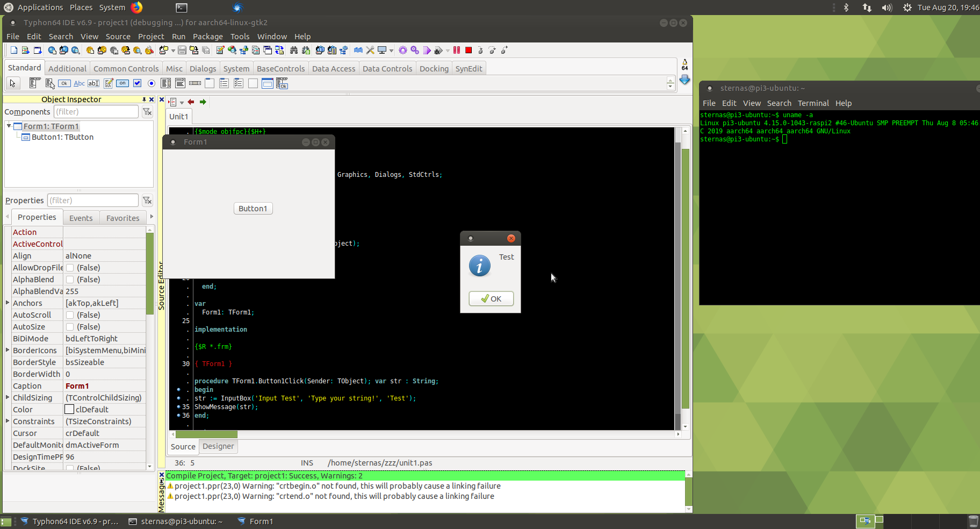Open Terminal menu in the terminal window
The width and height of the screenshot is (980, 529).
pos(813,103)
